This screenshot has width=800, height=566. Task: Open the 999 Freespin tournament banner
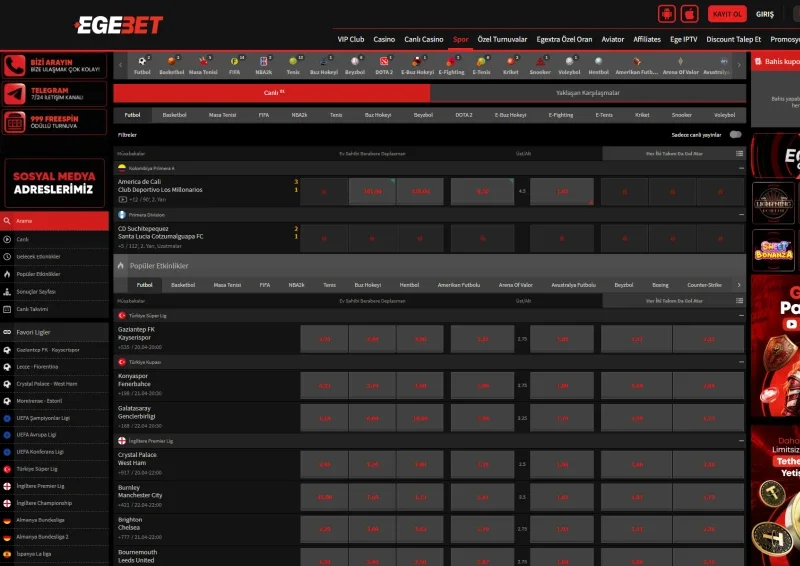click(x=54, y=121)
